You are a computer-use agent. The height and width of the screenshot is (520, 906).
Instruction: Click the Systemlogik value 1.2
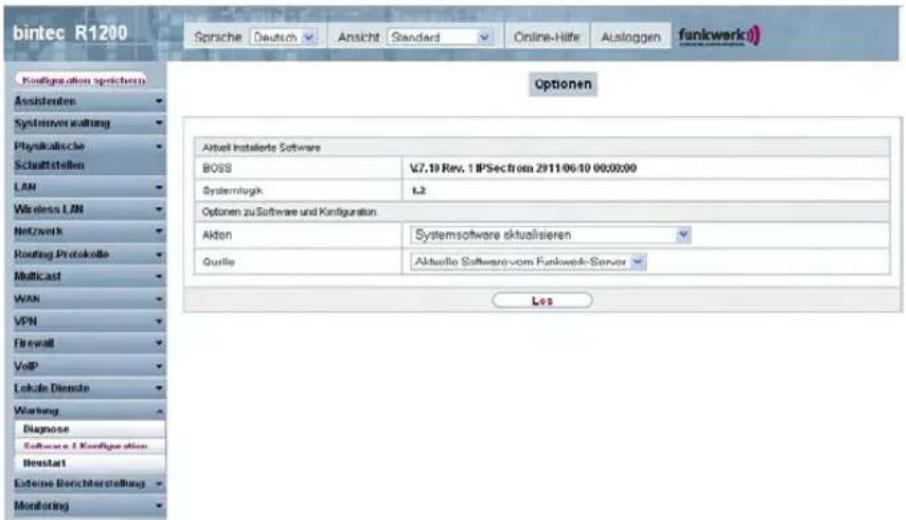click(x=418, y=191)
